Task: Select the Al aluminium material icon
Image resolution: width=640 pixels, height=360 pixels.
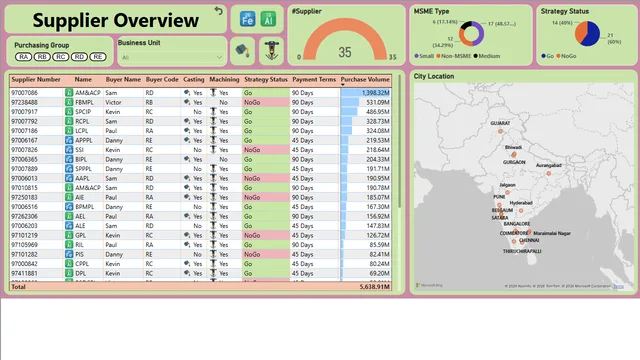Action: click(268, 19)
